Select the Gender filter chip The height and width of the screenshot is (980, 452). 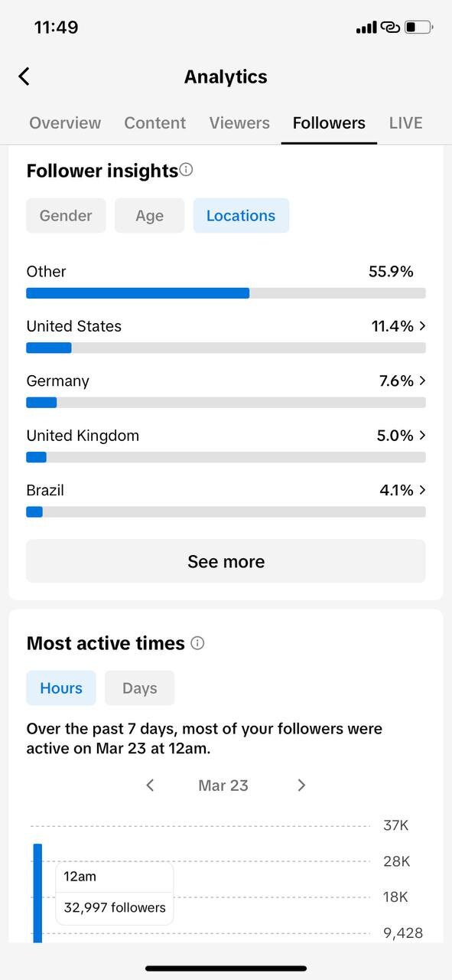(x=66, y=216)
